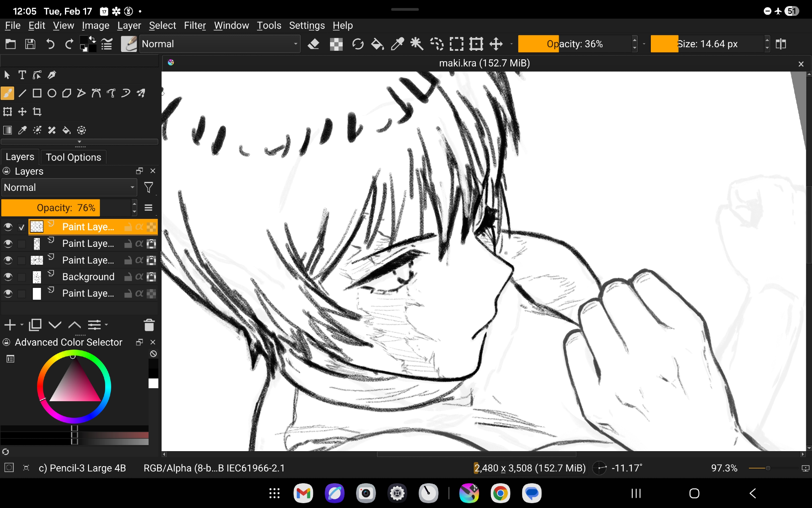Image resolution: width=812 pixels, height=508 pixels.
Task: Open Chrome from the taskbar
Action: pos(500,493)
